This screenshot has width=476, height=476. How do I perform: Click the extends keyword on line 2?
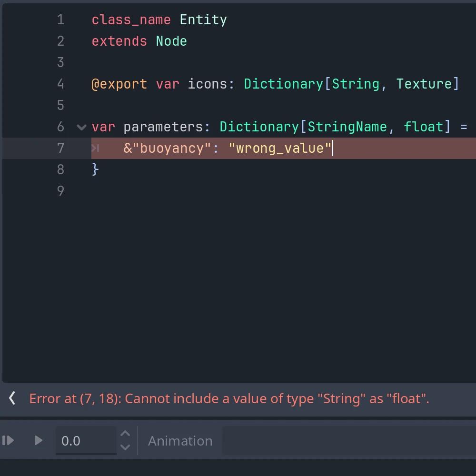pyautogui.click(x=119, y=41)
